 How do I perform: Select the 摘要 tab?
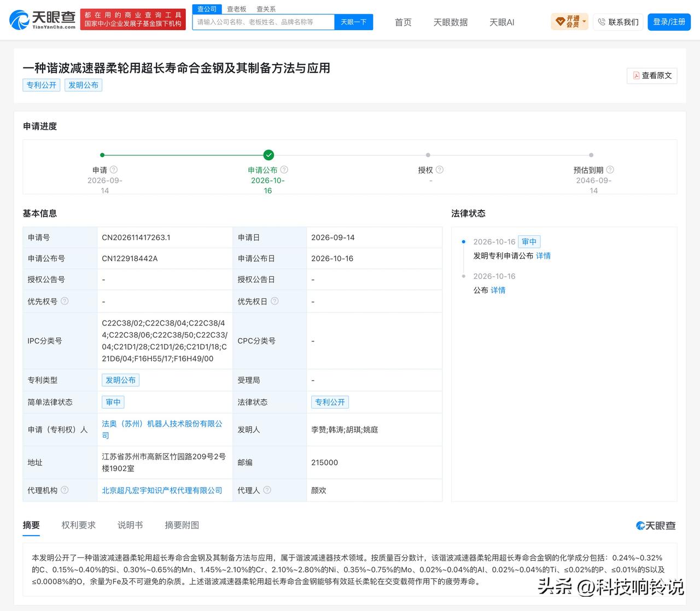tap(31, 525)
